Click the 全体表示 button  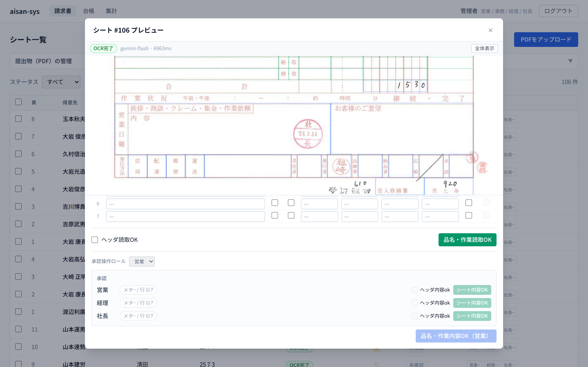(484, 48)
